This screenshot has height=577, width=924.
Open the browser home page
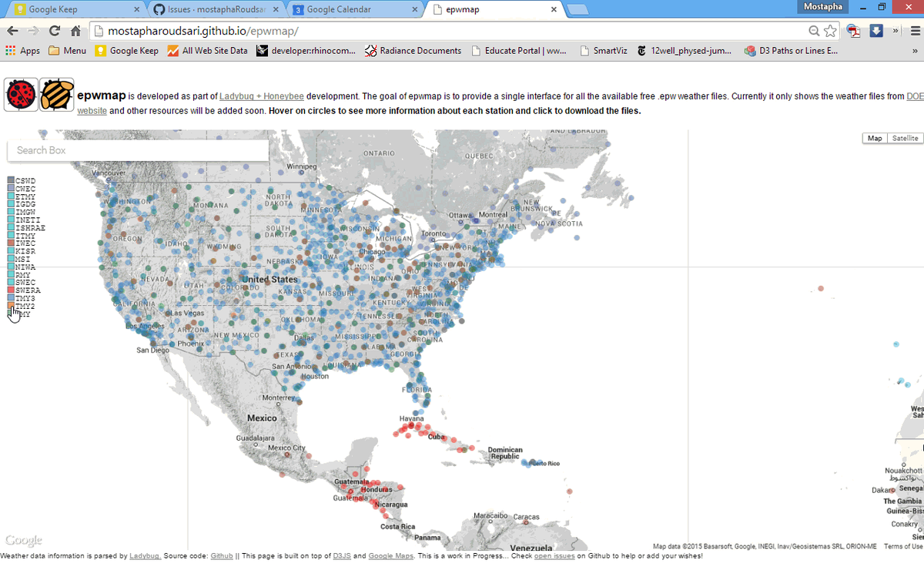(75, 32)
